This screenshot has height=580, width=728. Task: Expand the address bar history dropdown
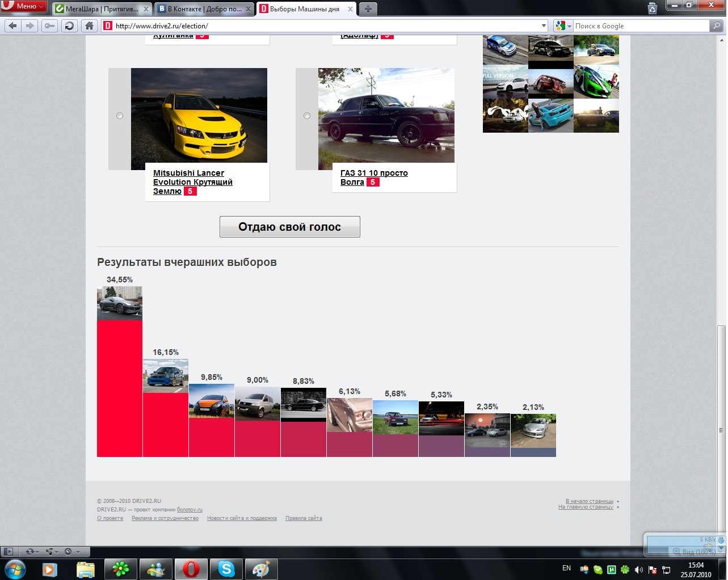[544, 26]
